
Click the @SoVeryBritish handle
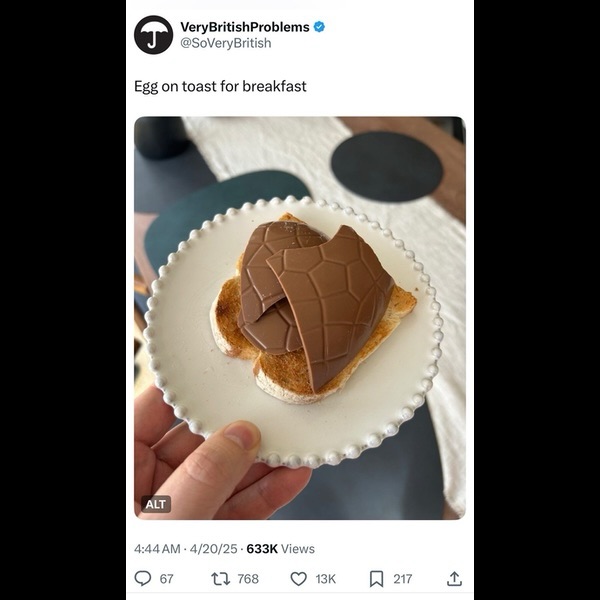pyautogui.click(x=225, y=43)
